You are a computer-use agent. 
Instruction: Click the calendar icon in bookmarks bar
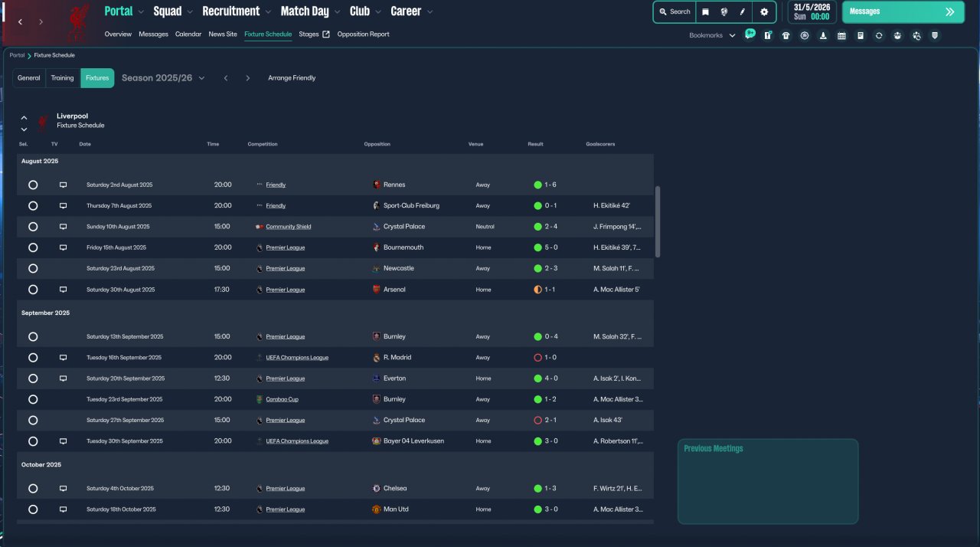(841, 35)
